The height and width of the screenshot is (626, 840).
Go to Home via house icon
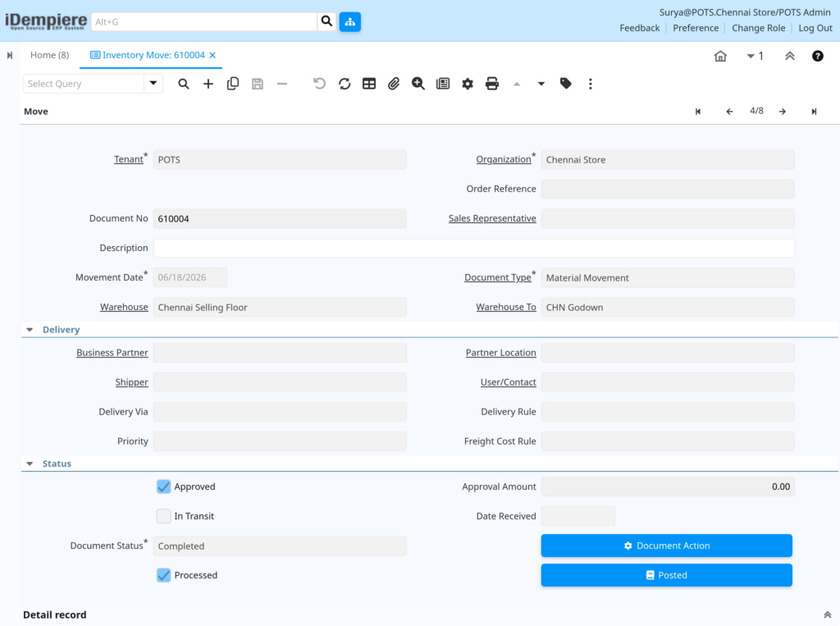click(720, 56)
